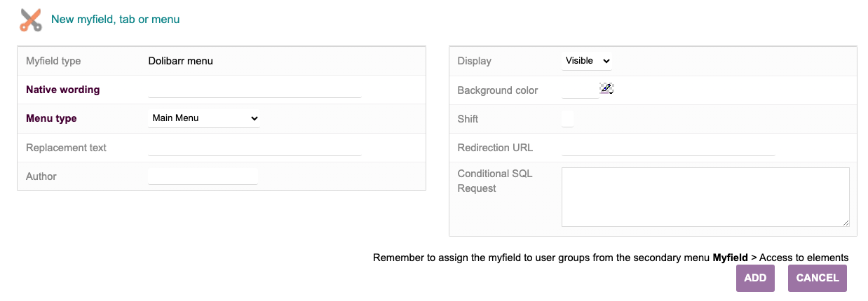Viewport: 868px width, 301px height.
Task: Open the background color picker icon
Action: [x=607, y=88]
